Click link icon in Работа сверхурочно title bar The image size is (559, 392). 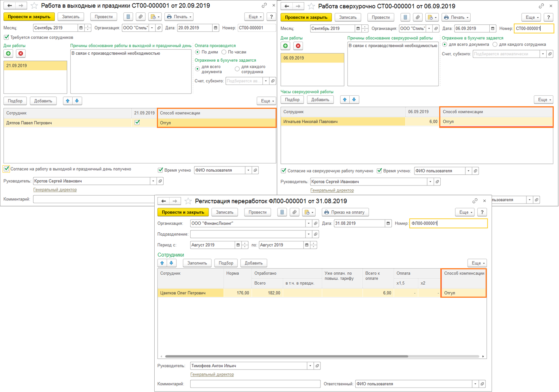tap(541, 6)
